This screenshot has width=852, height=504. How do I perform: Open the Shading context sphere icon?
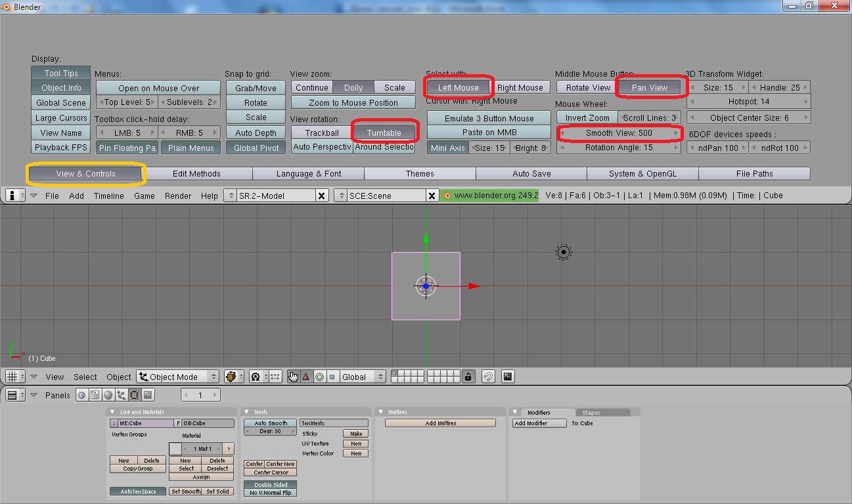(x=108, y=395)
